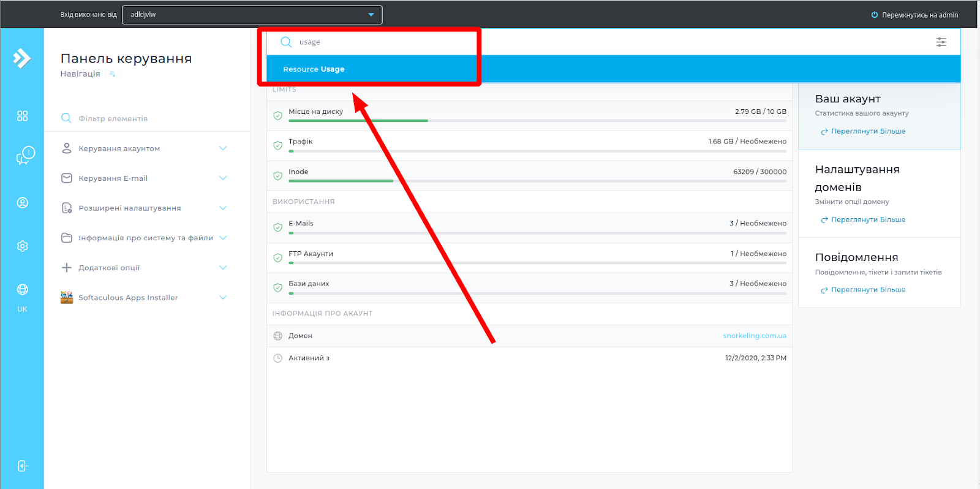Expand Інформація про систему та файли chevron
This screenshot has height=489, width=980.
[x=223, y=238]
